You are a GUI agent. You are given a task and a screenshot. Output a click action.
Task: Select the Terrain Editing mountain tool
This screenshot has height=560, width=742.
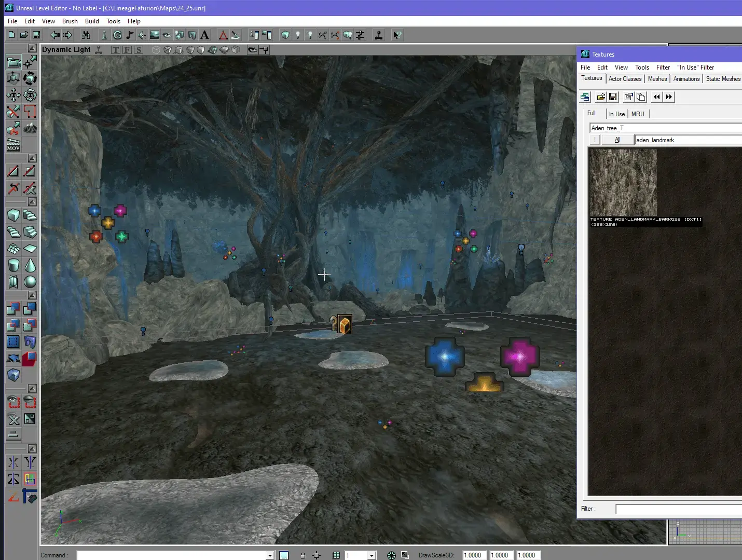(30, 128)
